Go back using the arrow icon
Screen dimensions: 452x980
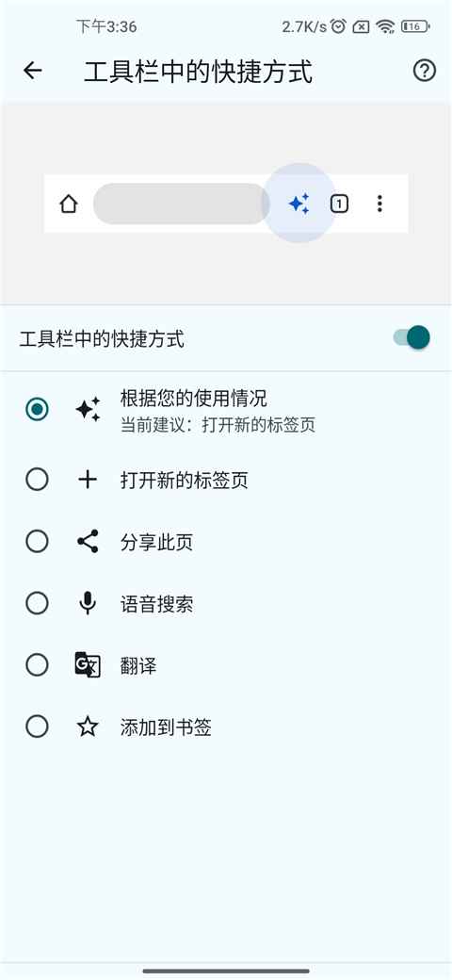click(32, 71)
